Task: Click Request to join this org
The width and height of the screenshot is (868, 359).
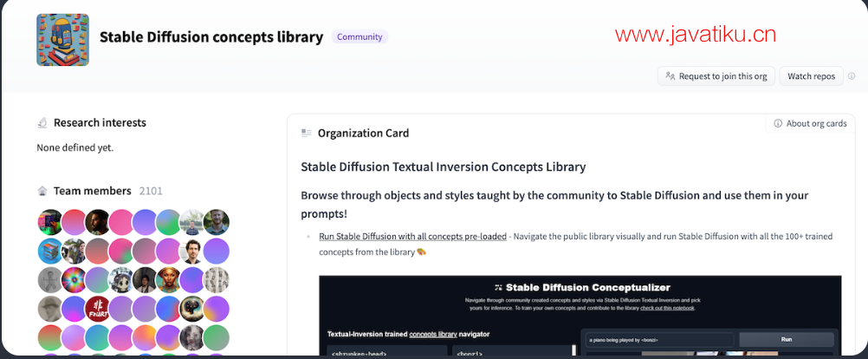Action: (x=716, y=76)
